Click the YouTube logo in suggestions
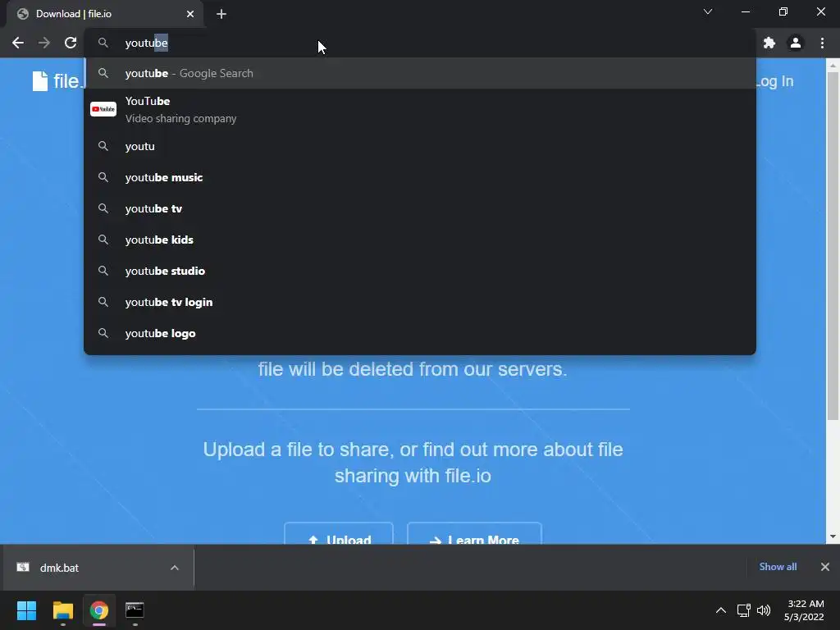 (103, 109)
